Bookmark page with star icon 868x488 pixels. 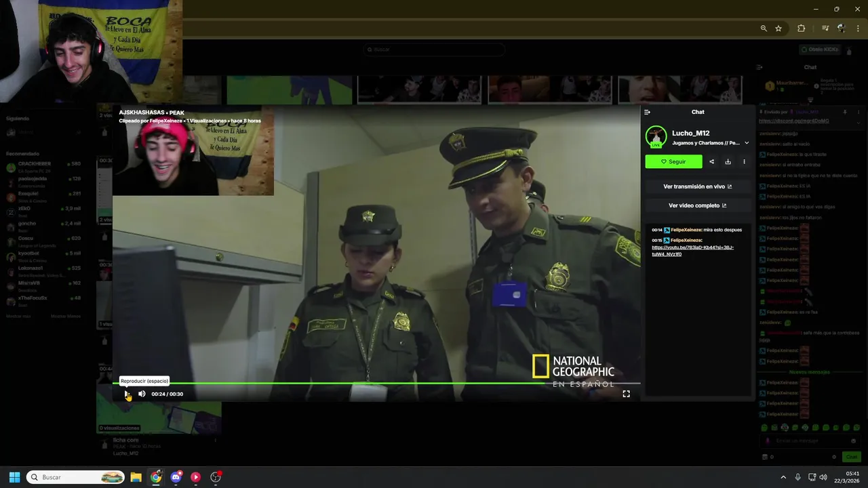[778, 28]
